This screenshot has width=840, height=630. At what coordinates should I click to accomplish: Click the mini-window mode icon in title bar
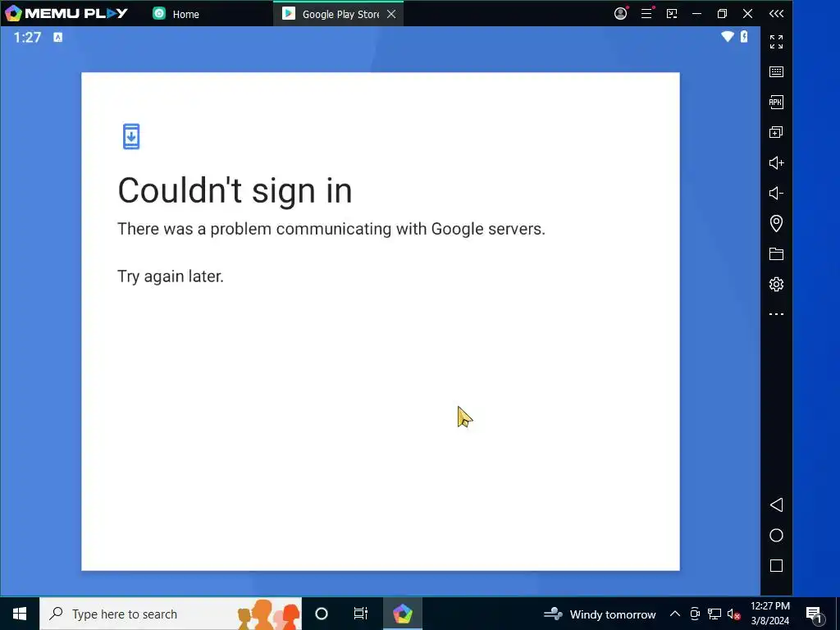672,14
